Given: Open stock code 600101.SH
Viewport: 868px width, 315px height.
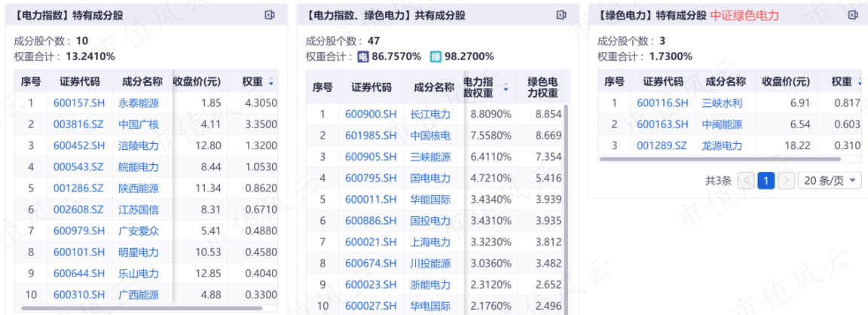Looking at the screenshot, I should [79, 252].
